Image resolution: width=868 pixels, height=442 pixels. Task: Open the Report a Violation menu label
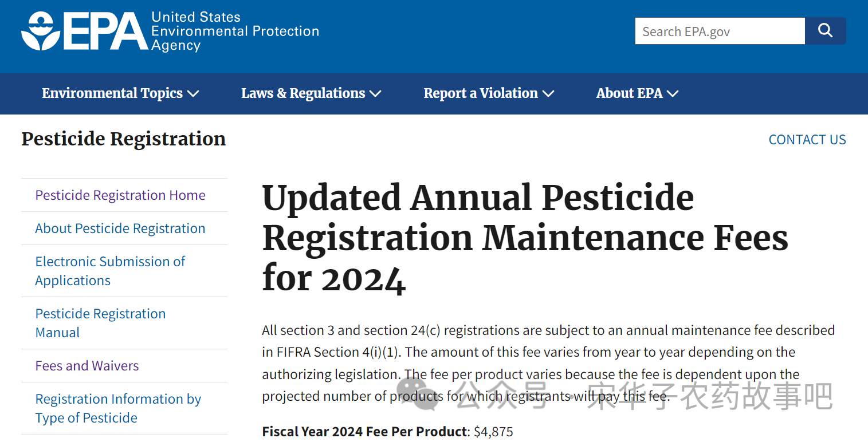click(x=481, y=93)
